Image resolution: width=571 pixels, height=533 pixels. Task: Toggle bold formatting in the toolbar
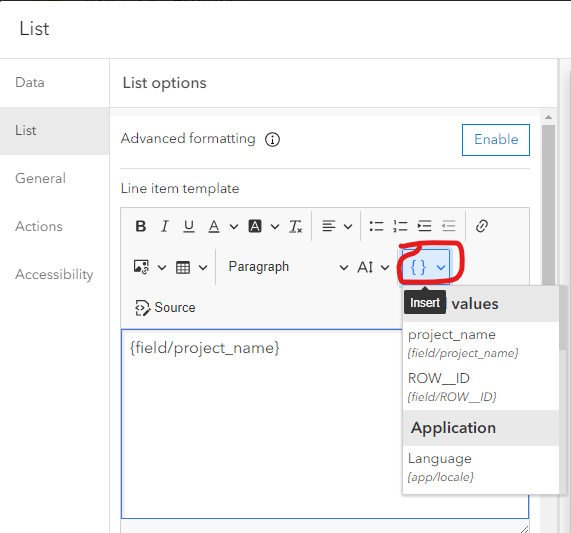141,226
